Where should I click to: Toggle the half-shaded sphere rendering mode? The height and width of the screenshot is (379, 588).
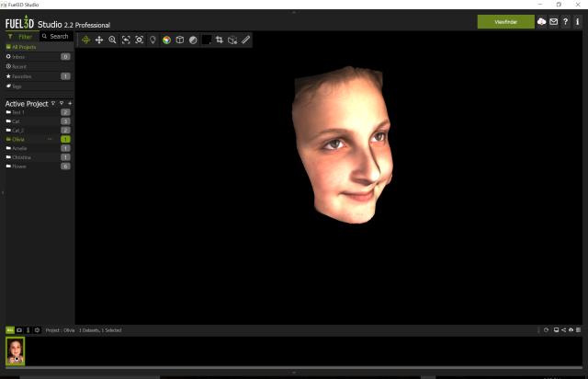point(193,40)
